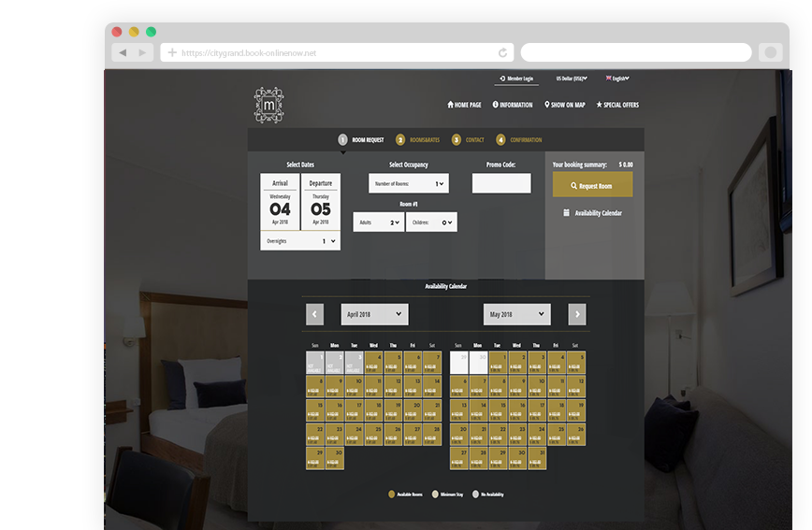Viewport: 812px width, 530px height.
Task: Open the Children count dropdown
Action: (431, 222)
